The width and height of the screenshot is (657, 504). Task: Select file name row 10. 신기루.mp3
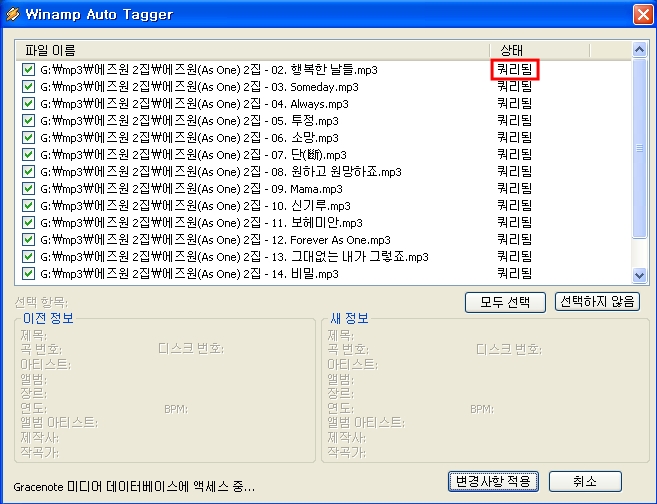[x=195, y=205]
